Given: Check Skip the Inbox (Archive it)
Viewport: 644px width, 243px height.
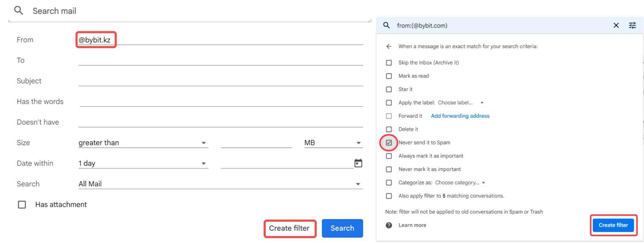Looking at the screenshot, I should [x=389, y=63].
